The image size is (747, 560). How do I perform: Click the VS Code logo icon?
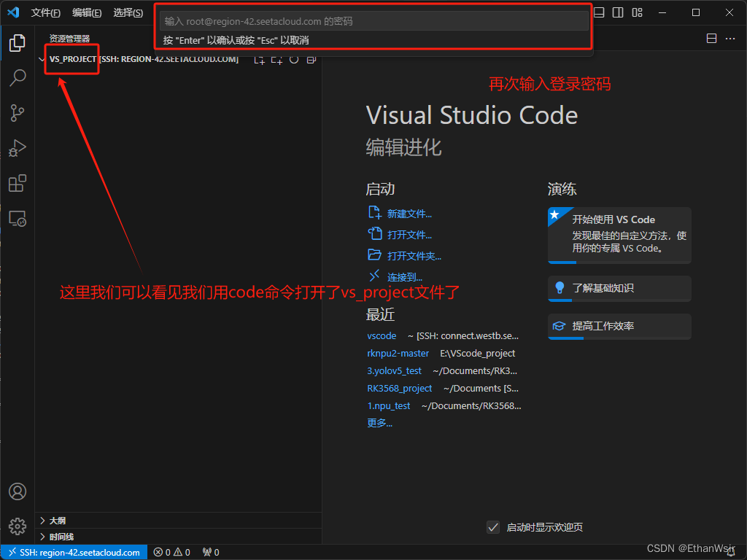pos(13,12)
